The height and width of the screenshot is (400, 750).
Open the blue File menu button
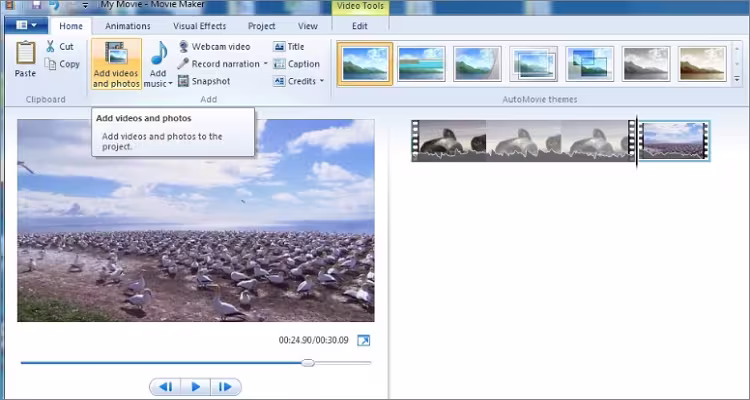click(26, 25)
